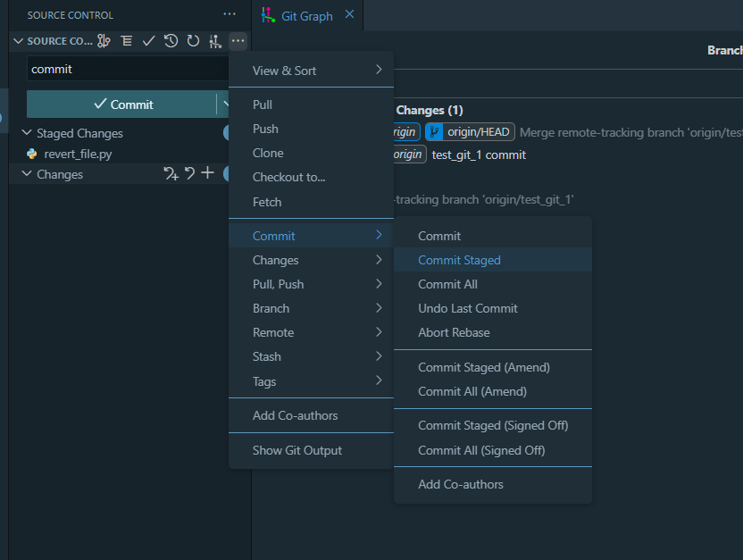Expand the Remote submenu

(x=379, y=332)
